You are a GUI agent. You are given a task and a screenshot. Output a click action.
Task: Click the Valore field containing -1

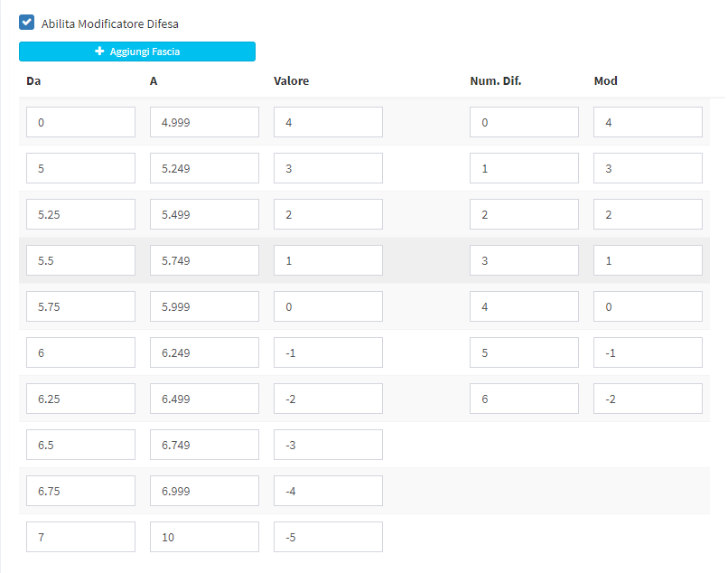328,352
